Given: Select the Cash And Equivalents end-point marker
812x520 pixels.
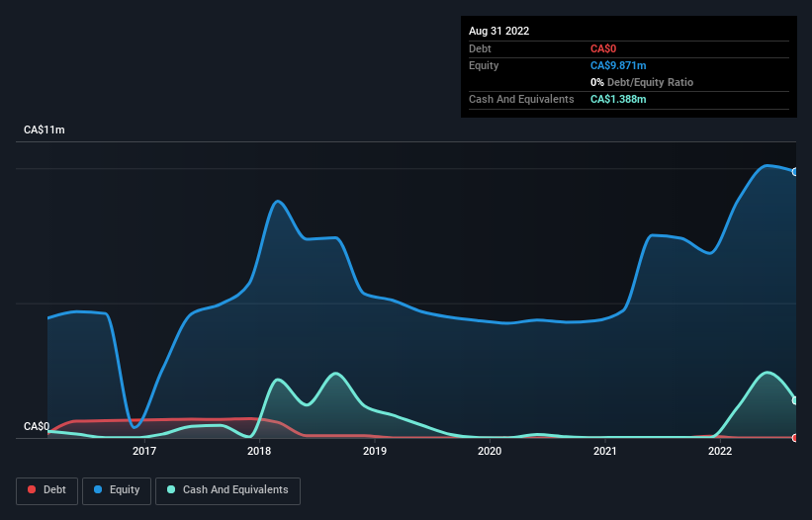Looking at the screenshot, I should (795, 400).
